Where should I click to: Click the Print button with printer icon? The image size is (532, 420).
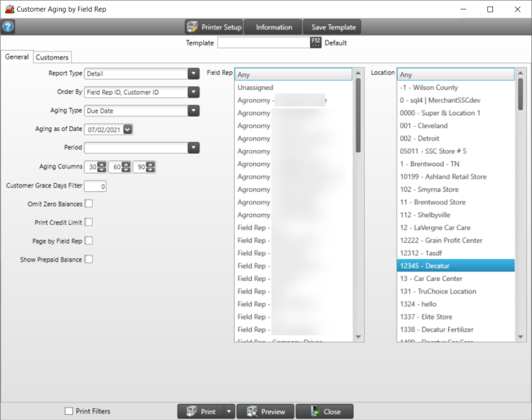(200, 412)
